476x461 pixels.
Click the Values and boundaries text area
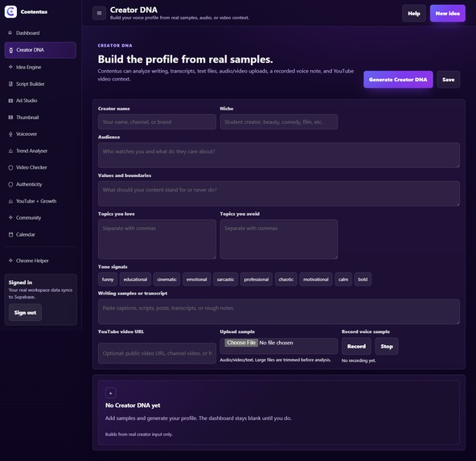(279, 194)
